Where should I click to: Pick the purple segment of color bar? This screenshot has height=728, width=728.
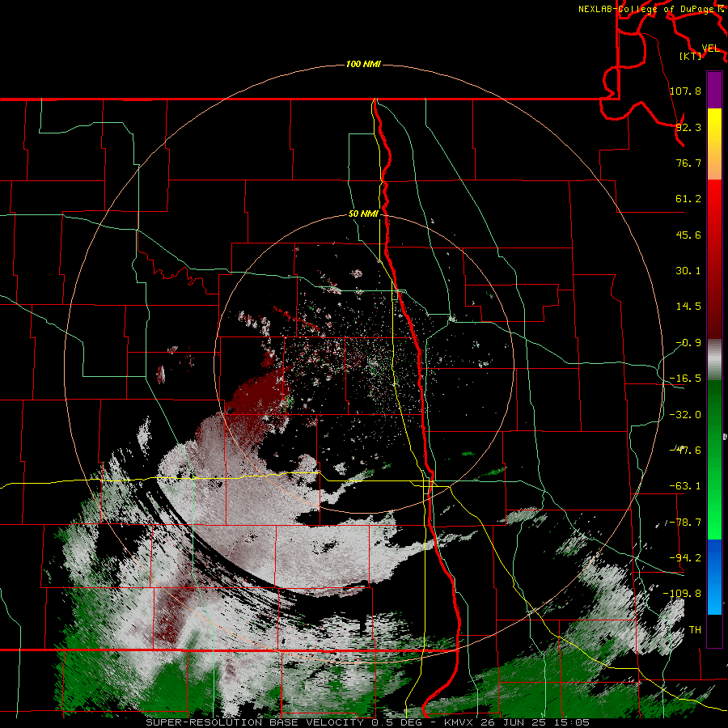[714, 90]
